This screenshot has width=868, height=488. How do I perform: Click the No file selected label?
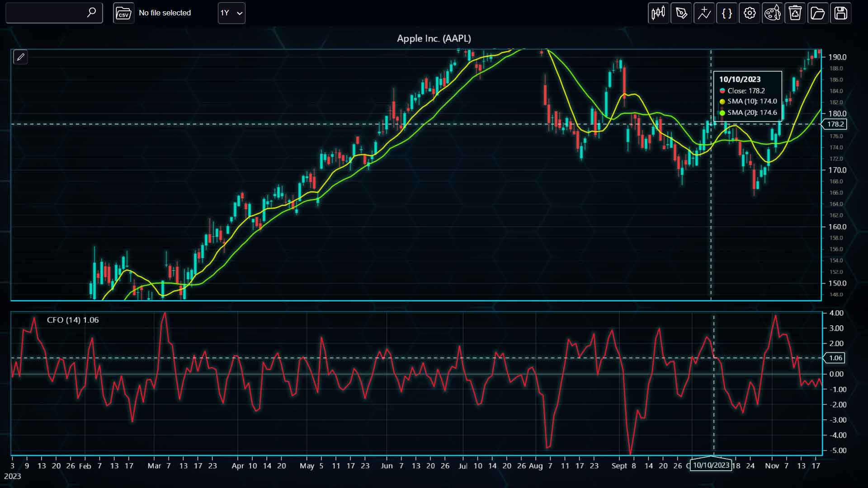[165, 13]
